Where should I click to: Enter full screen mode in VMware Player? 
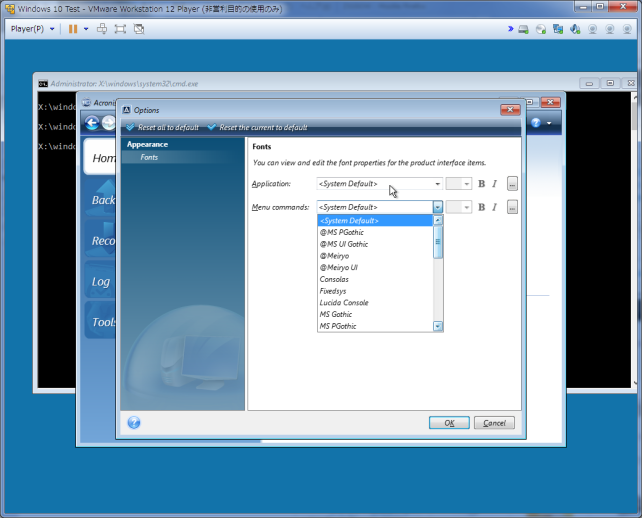tap(120, 29)
